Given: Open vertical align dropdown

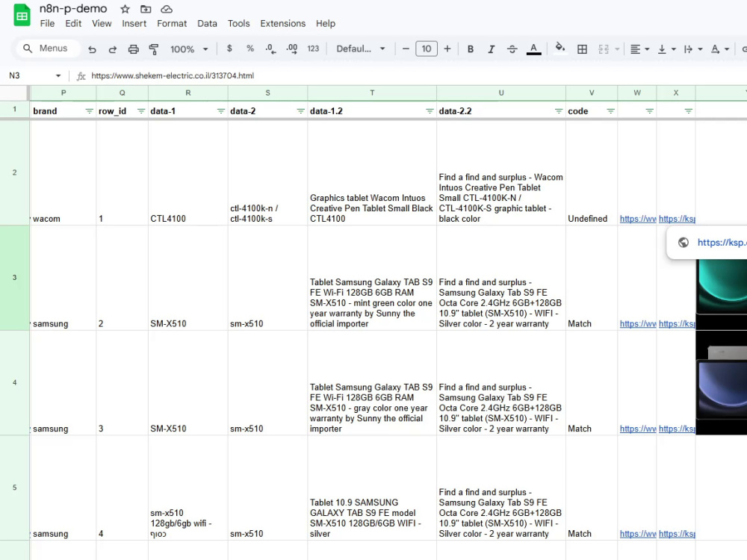Looking at the screenshot, I should (x=666, y=49).
